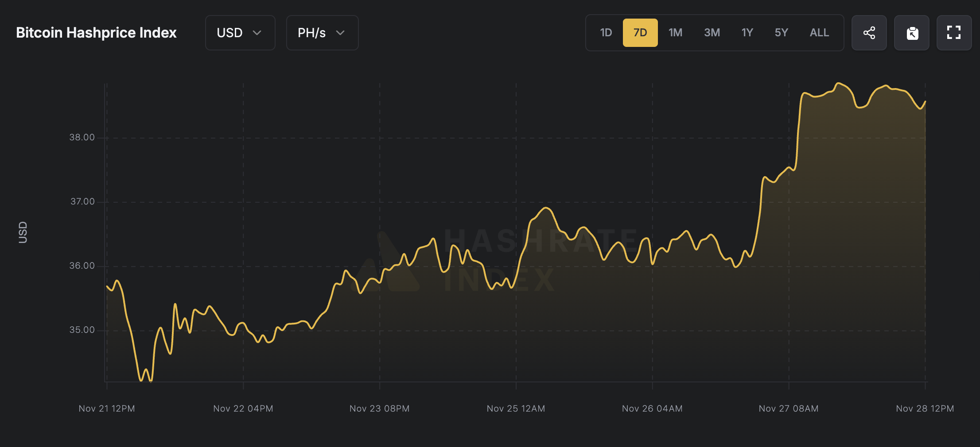Expand chart to fullscreen
This screenshot has height=447, width=980.
[954, 33]
